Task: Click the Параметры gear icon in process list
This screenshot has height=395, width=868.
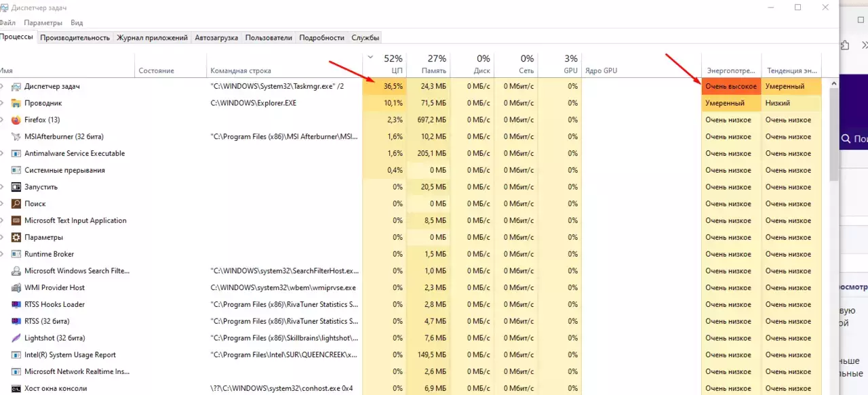Action: [x=16, y=237]
